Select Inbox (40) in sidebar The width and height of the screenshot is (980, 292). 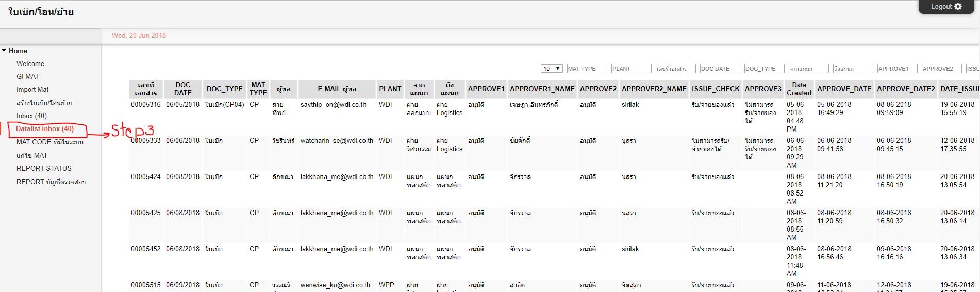(x=31, y=116)
